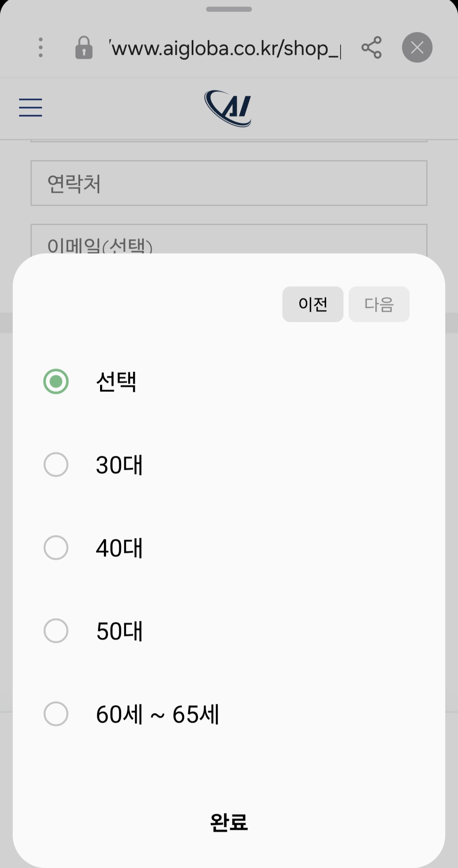The height and width of the screenshot is (868, 458).
Task: Pick the 60세 ~ 65세 option
Action: click(229, 714)
